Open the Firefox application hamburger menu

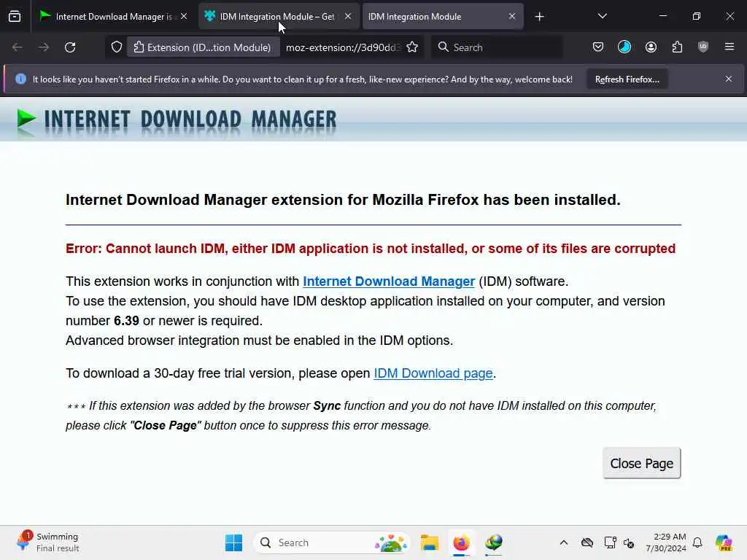729,47
